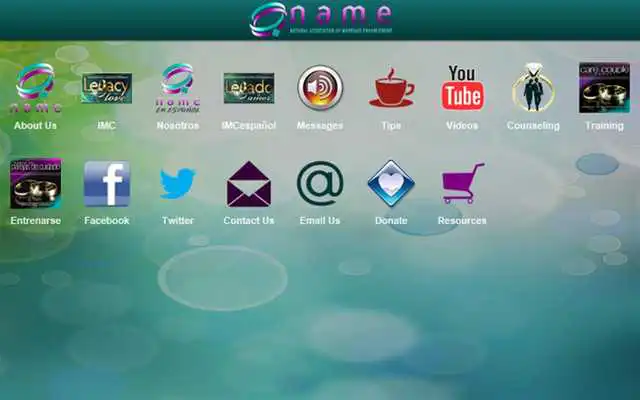Open the Contact Us envelope icon
This screenshot has height=400, width=640.
click(x=249, y=184)
